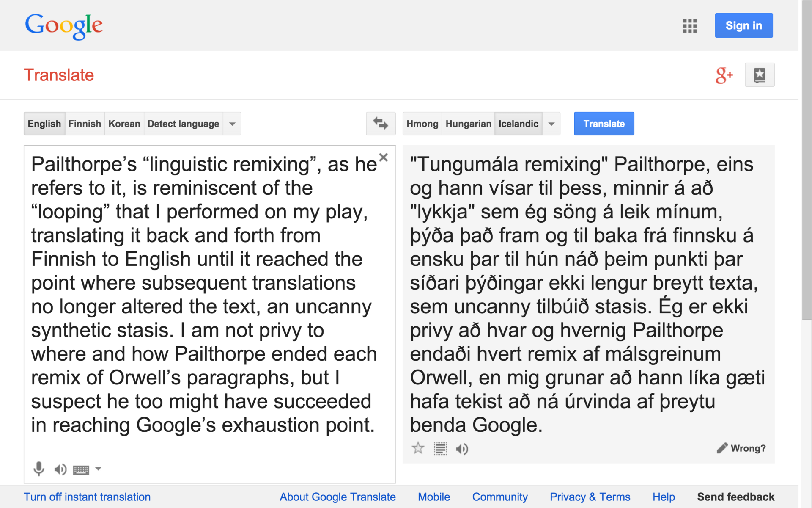The image size is (812, 508).
Task: Clear the source text with X
Action: (383, 157)
